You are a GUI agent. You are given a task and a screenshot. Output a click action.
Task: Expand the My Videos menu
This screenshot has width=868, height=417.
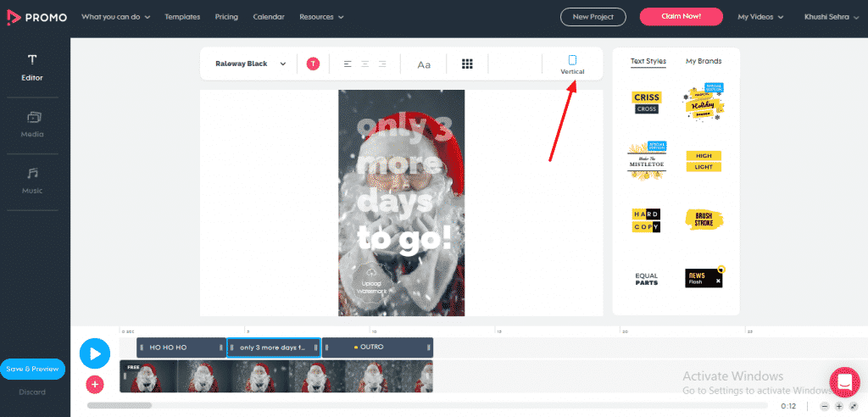point(760,17)
